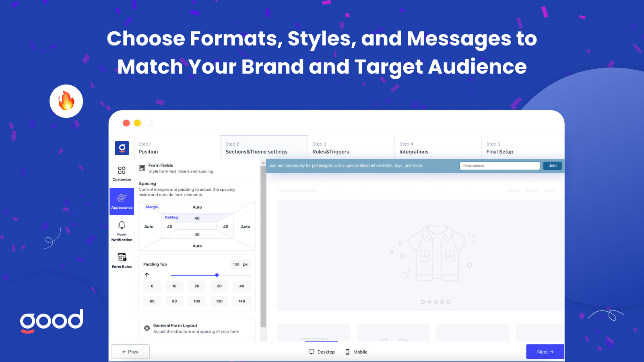Click the bottom margin Auto value
The image size is (644, 362).
[x=197, y=246]
